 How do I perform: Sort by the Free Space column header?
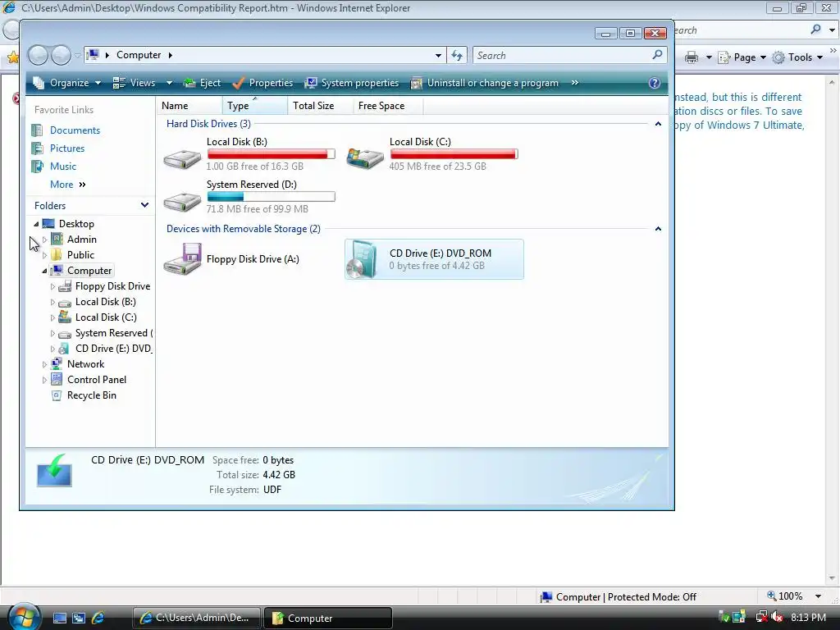click(388, 106)
